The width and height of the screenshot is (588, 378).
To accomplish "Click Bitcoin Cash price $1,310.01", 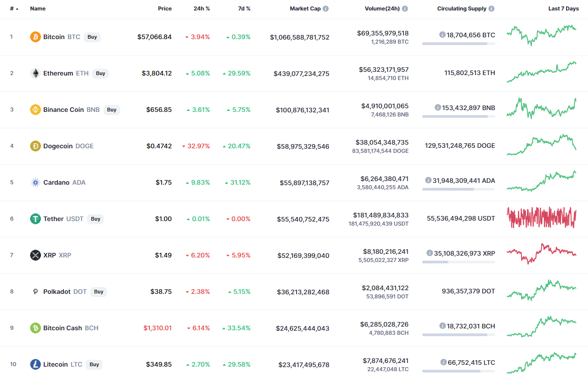I will tap(158, 328).
